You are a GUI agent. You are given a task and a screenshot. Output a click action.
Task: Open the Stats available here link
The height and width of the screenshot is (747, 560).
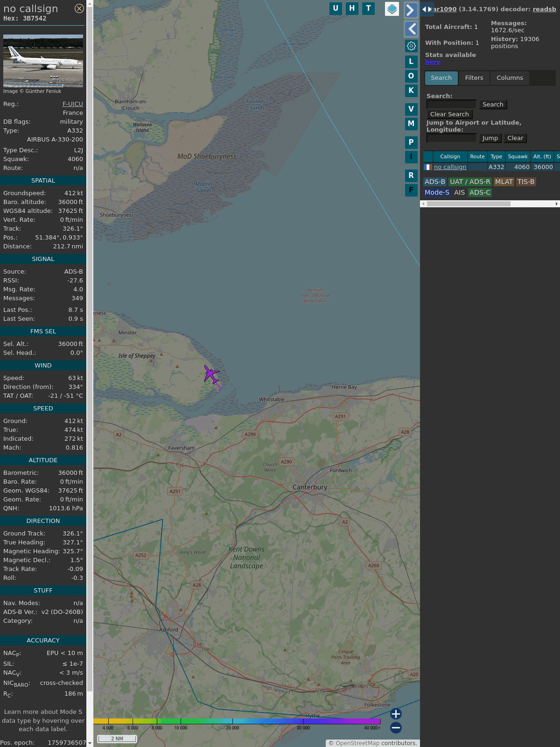tap(433, 62)
